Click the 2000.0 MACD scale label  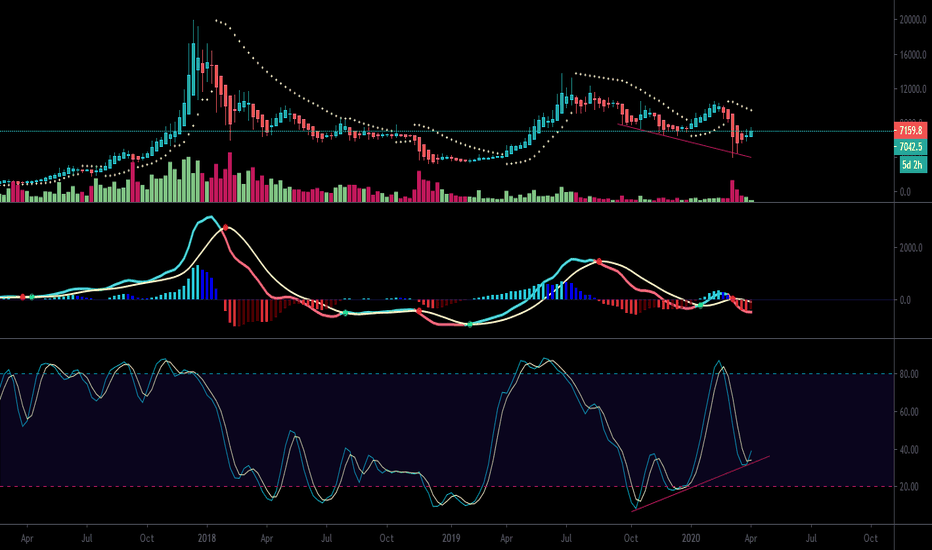[x=911, y=248]
